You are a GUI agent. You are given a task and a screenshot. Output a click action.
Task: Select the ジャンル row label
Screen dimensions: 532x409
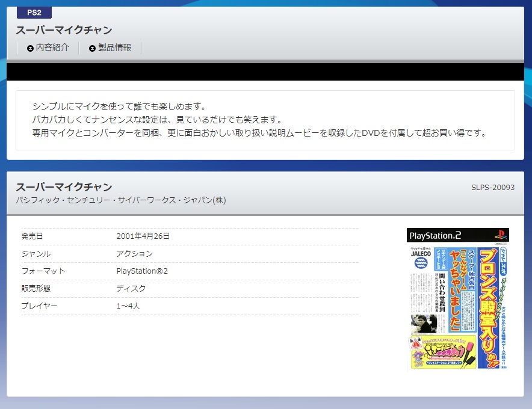[x=36, y=254]
